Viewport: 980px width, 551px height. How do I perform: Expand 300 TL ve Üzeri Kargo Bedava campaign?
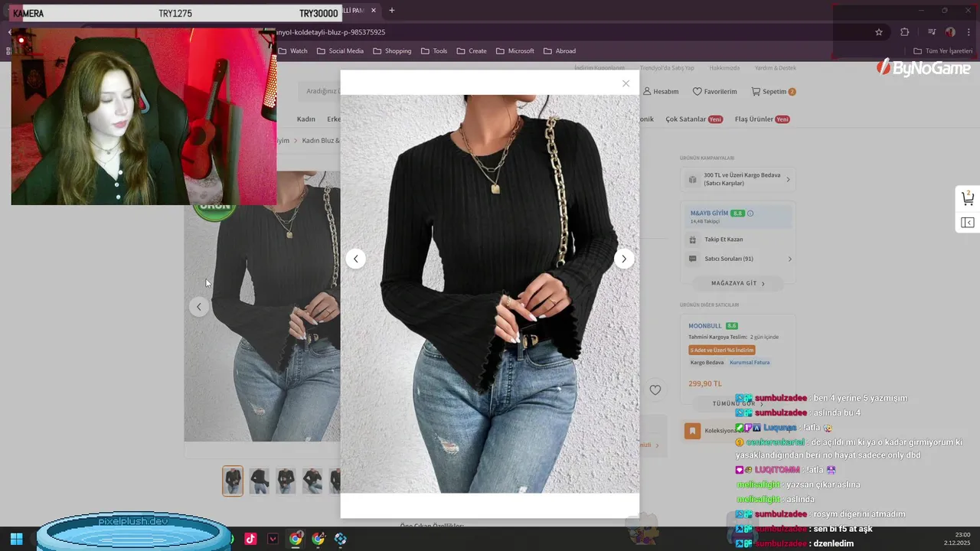[x=738, y=179]
